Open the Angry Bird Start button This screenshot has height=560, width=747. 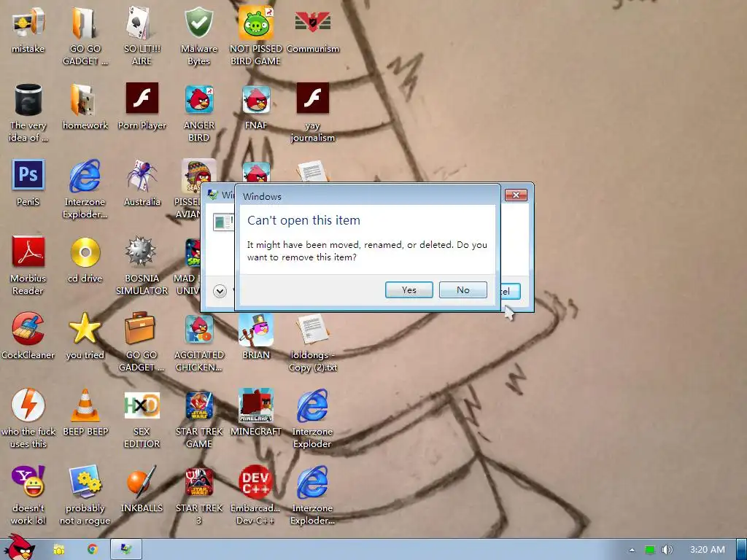coord(18,548)
